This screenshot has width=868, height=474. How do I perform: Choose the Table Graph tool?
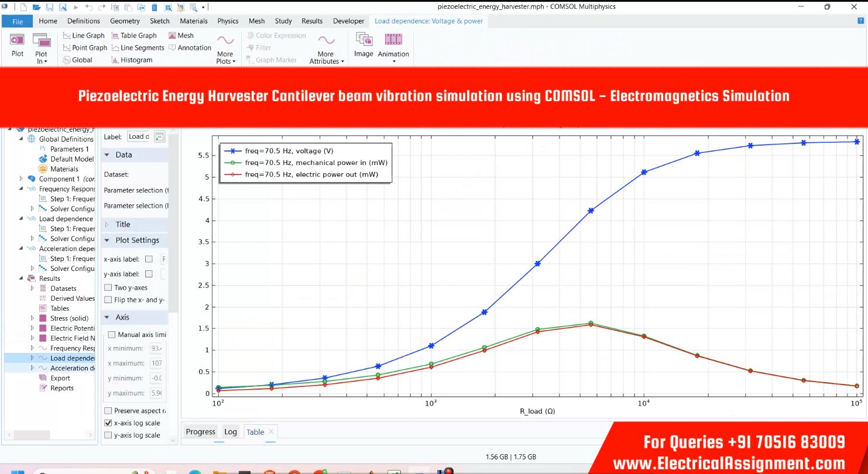click(134, 36)
